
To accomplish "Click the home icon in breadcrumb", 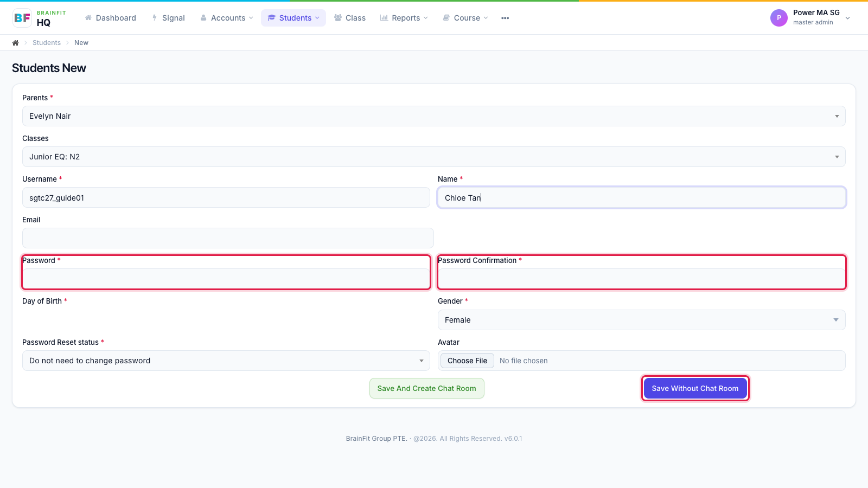I will pos(16,43).
